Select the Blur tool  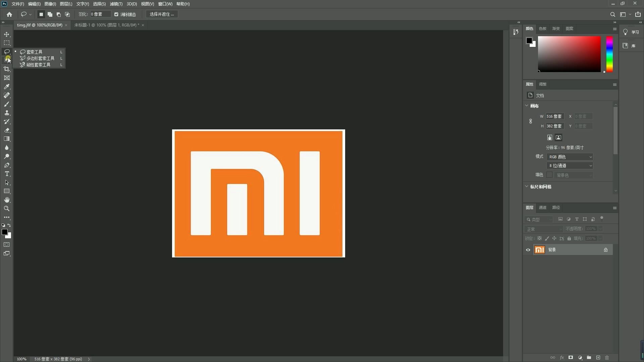pos(7,147)
